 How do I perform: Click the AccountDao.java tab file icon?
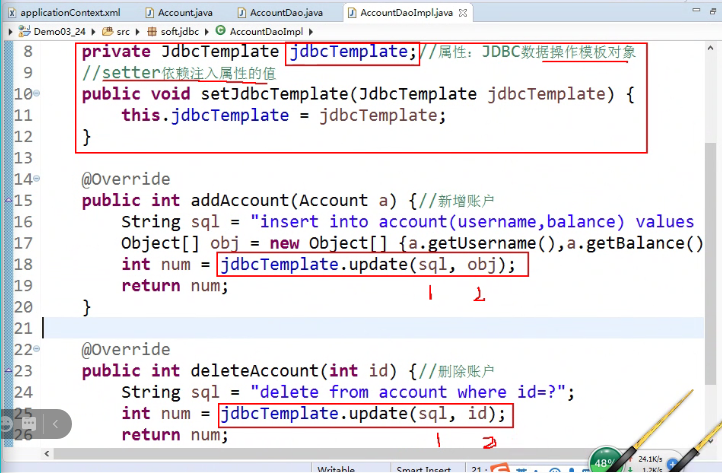pos(242,12)
